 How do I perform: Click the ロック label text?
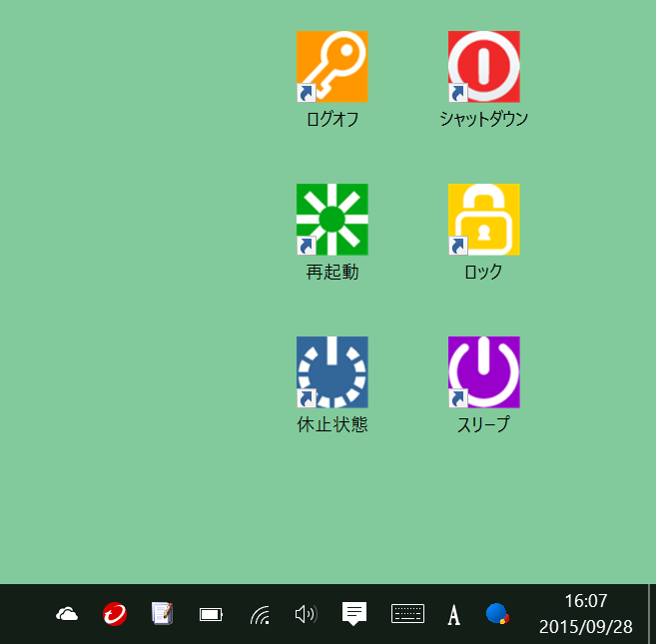[x=483, y=272]
